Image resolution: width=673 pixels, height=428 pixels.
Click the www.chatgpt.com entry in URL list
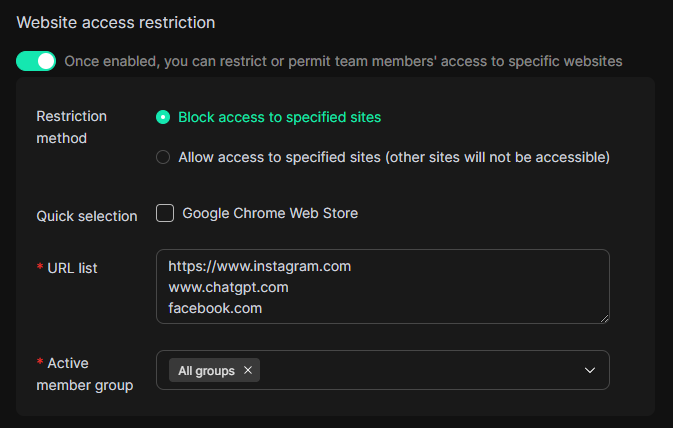tap(228, 288)
